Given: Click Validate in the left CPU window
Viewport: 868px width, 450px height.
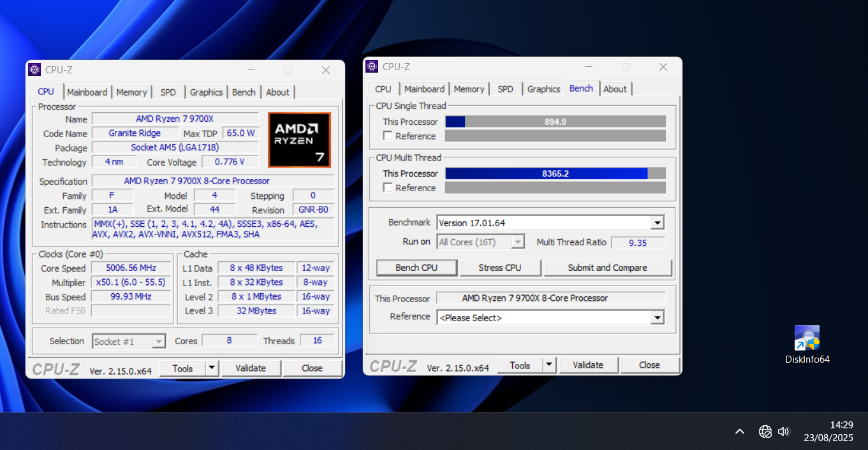Looking at the screenshot, I should coord(251,368).
